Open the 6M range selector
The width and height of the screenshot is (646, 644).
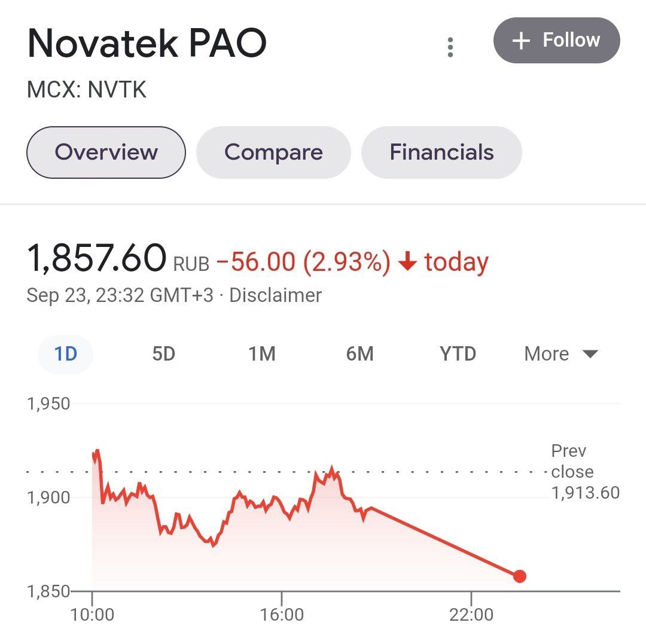(x=360, y=353)
